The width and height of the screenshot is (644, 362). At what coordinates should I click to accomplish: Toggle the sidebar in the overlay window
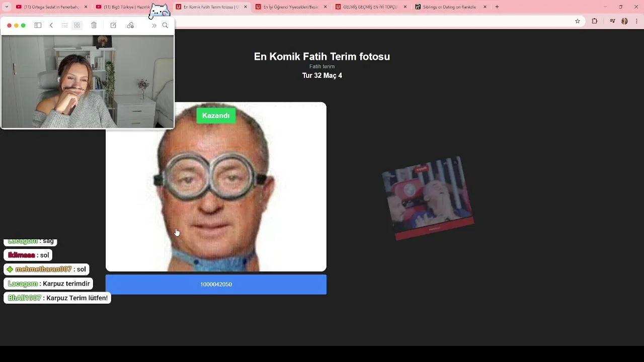tap(38, 25)
